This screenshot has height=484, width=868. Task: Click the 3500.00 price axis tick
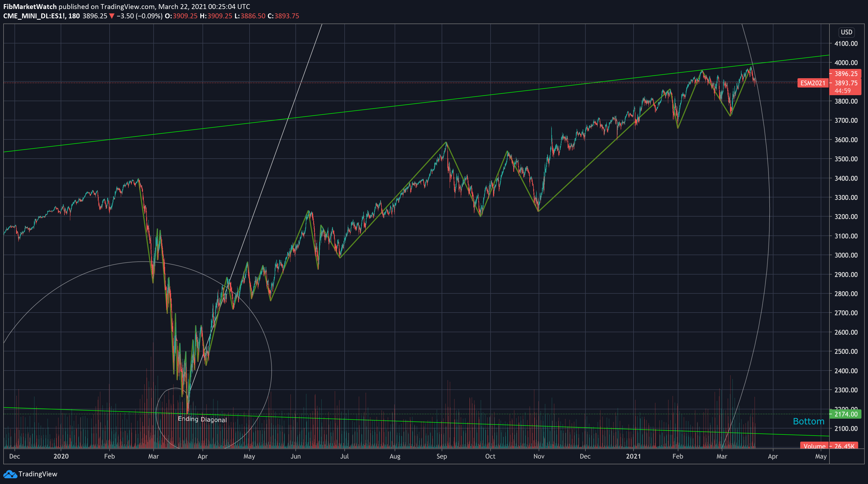click(846, 159)
